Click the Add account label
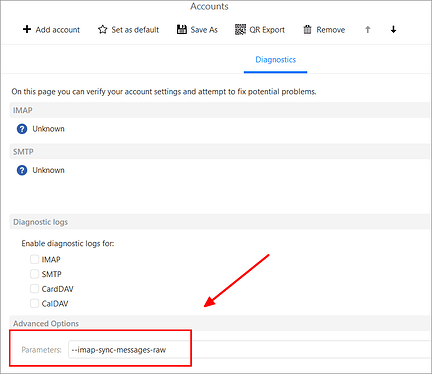This screenshot has width=432, height=374. tap(58, 30)
